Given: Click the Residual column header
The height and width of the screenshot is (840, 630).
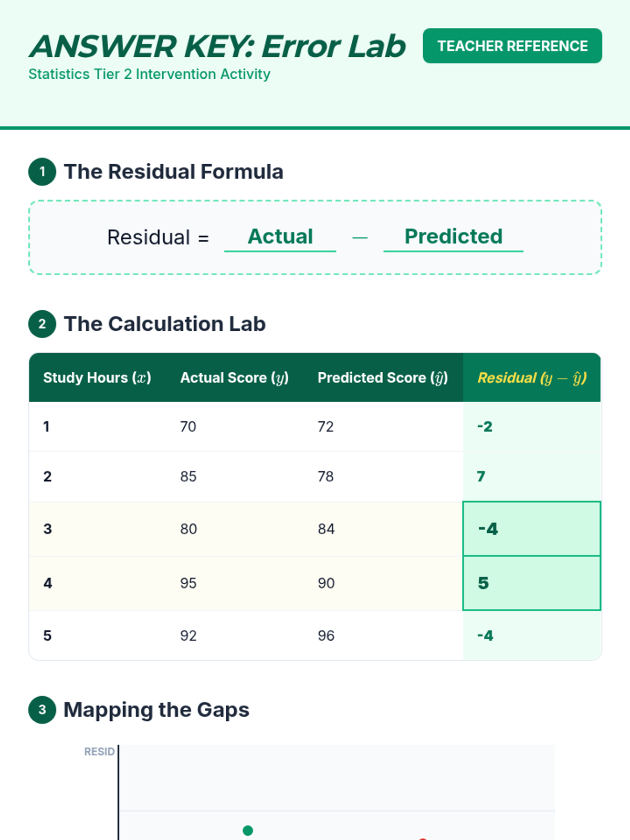Looking at the screenshot, I should (531, 378).
